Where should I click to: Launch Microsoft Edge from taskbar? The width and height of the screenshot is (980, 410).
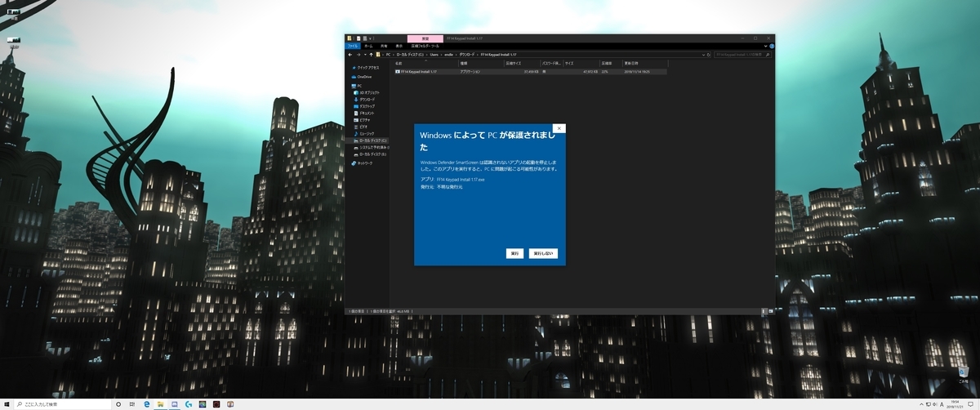pos(147,404)
